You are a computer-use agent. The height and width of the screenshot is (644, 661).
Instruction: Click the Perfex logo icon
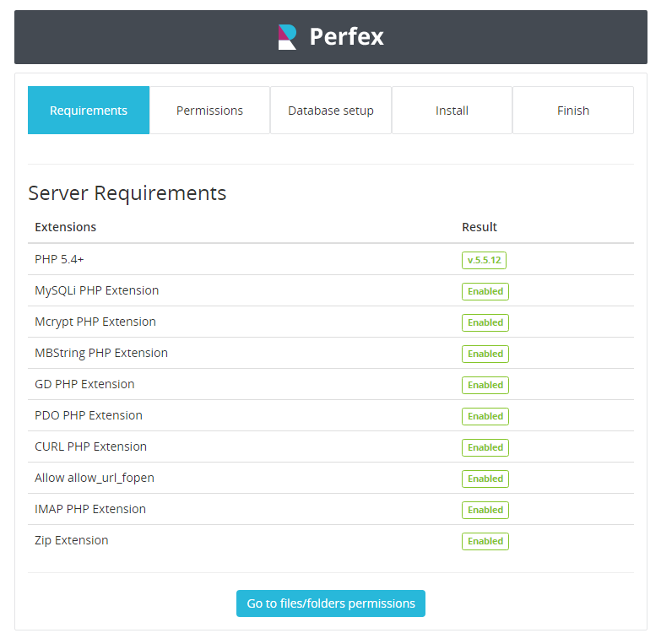tap(288, 37)
